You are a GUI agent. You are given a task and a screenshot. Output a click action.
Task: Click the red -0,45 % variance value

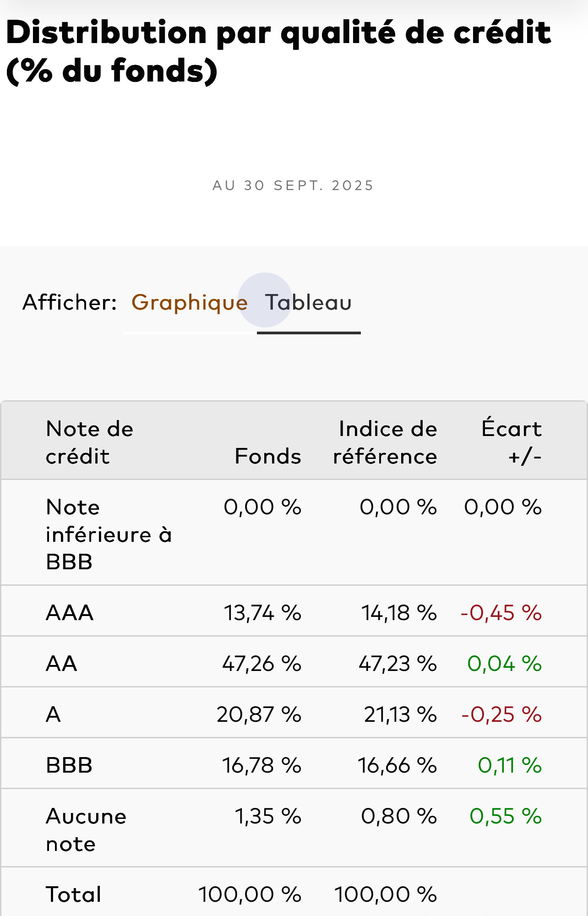point(501,613)
